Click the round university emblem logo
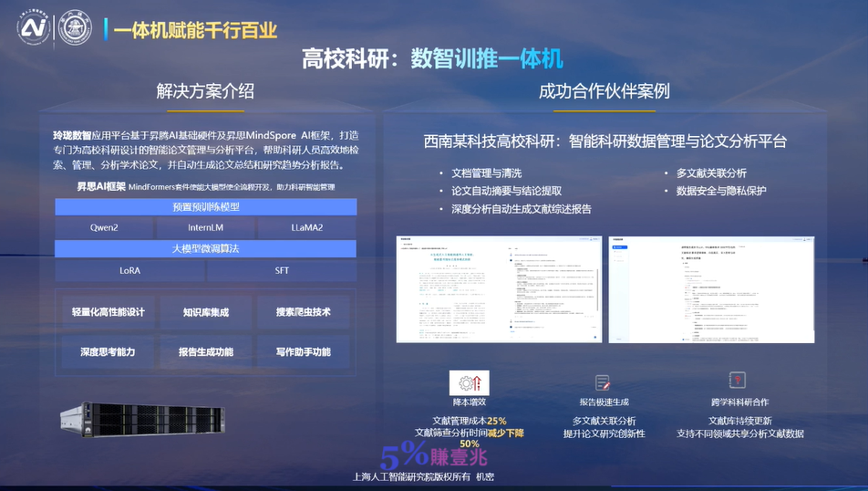This screenshot has height=491, width=868. [x=75, y=28]
